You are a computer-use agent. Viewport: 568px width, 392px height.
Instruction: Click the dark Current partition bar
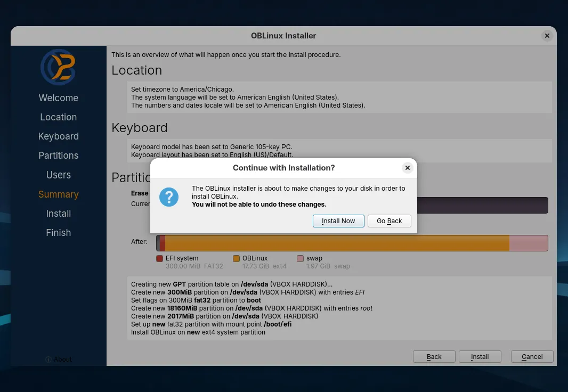(x=483, y=205)
